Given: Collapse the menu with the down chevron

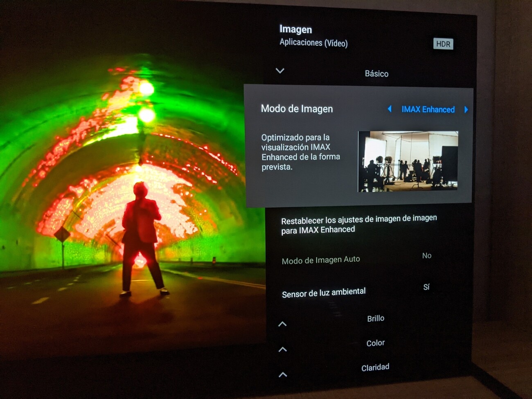Looking at the screenshot, I should pos(280,70).
